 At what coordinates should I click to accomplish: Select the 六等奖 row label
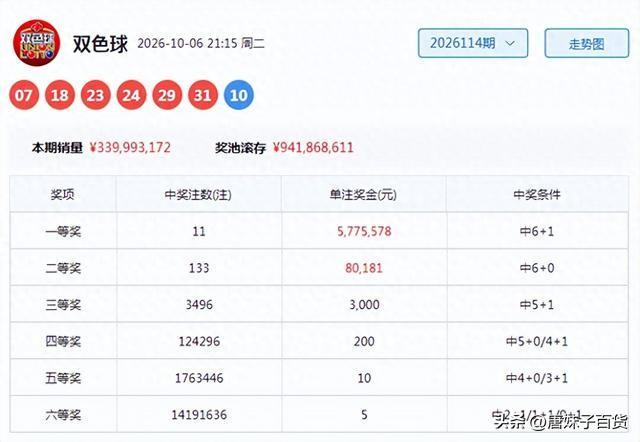pos(63,415)
